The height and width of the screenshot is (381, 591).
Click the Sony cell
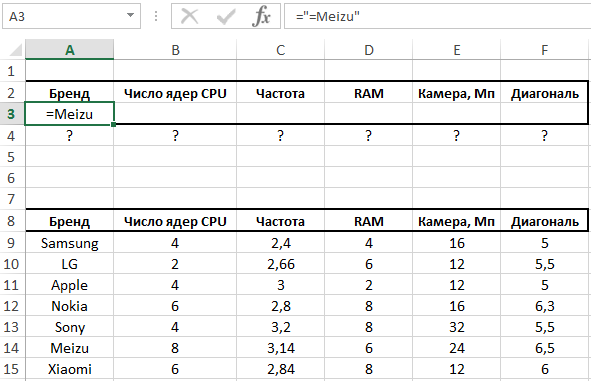(x=69, y=327)
